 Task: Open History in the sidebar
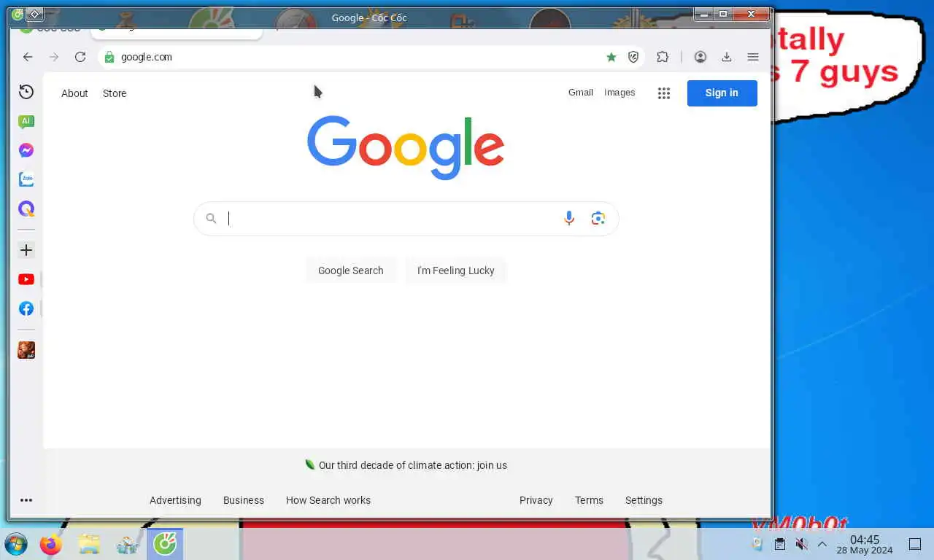point(26,92)
